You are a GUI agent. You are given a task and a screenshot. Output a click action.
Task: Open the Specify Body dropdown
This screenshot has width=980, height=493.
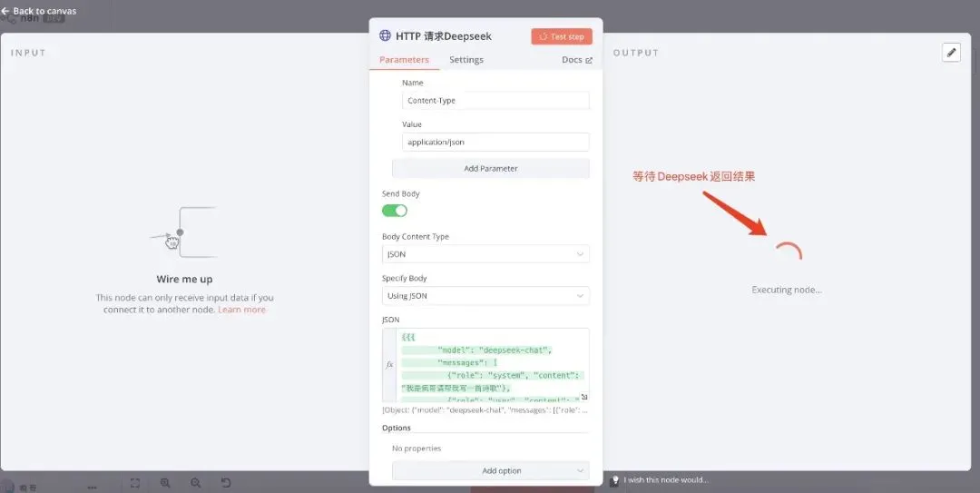485,296
